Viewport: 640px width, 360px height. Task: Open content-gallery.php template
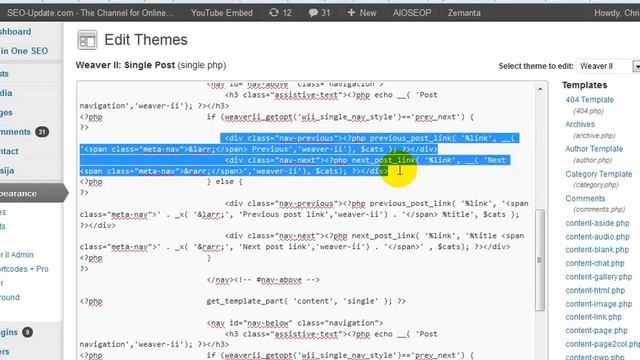(x=599, y=277)
